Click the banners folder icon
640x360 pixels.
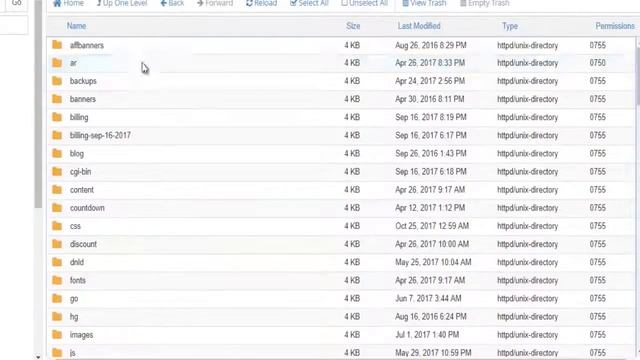[57, 99]
